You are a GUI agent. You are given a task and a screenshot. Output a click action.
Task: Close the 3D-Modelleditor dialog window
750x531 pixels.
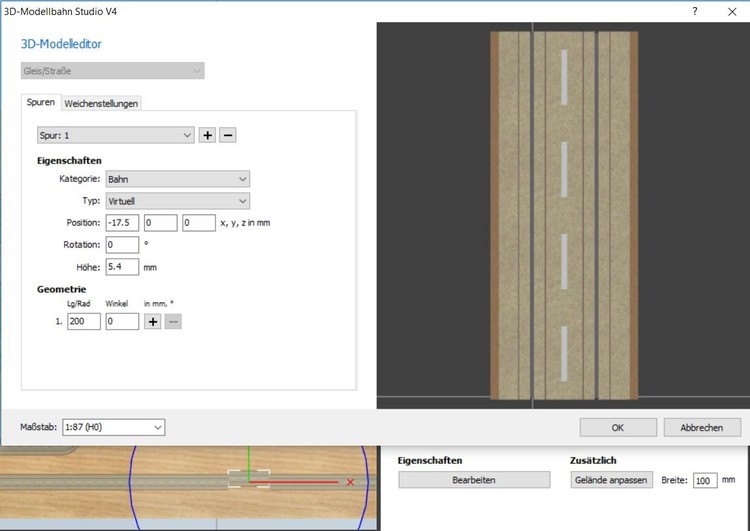coord(731,11)
